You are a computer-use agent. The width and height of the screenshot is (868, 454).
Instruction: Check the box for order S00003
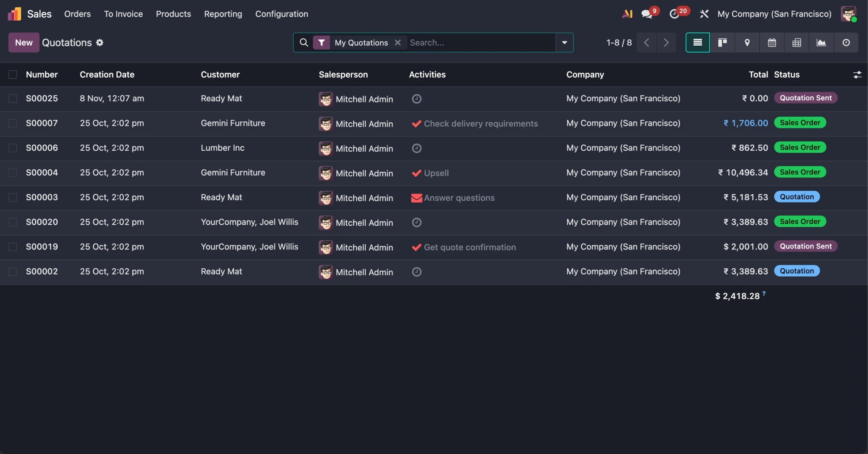[x=13, y=197]
